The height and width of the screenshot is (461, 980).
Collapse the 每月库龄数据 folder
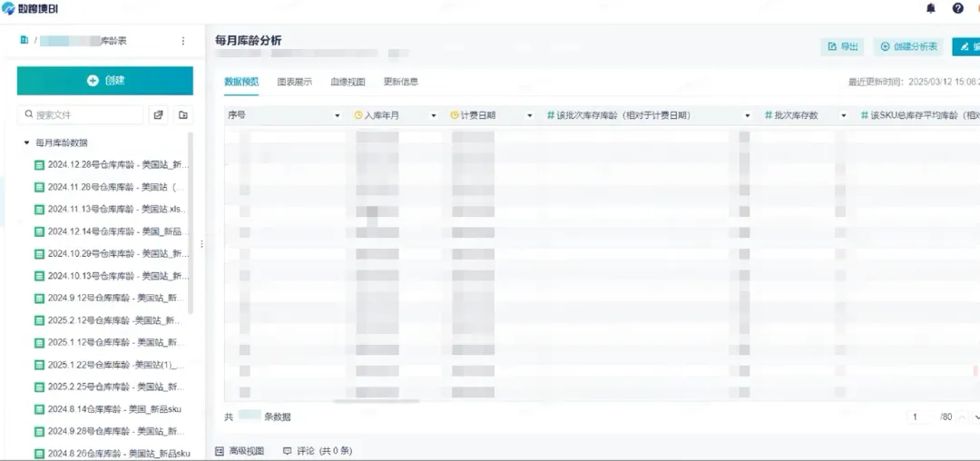click(27, 142)
